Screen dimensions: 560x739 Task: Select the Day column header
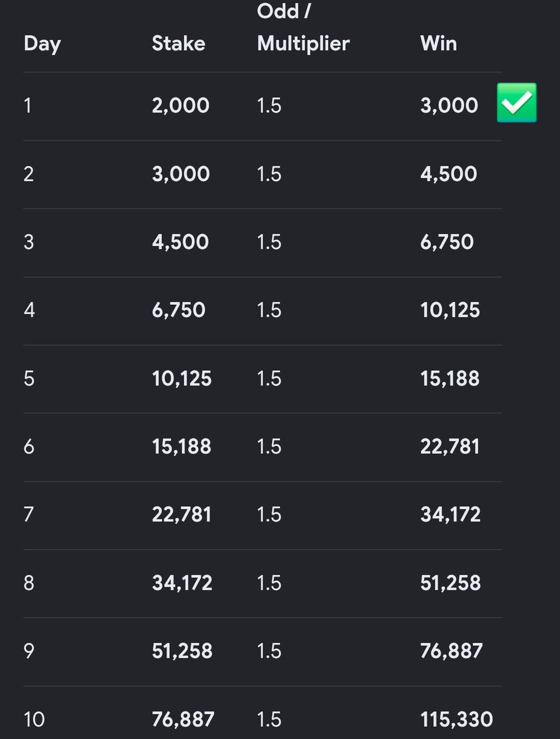point(42,44)
